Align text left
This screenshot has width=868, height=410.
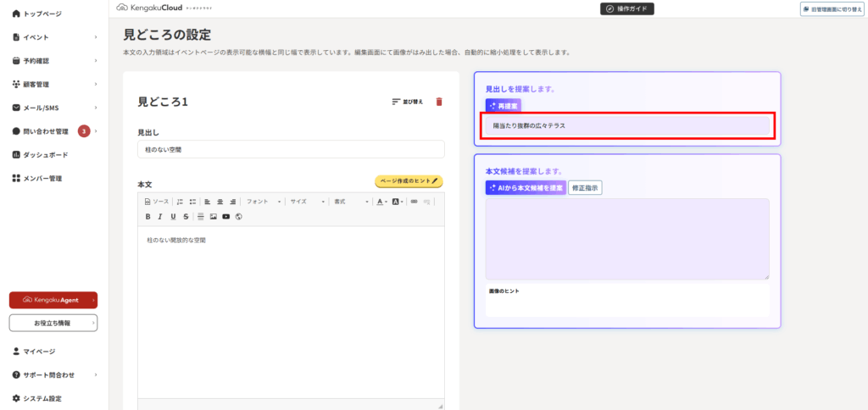click(x=207, y=202)
